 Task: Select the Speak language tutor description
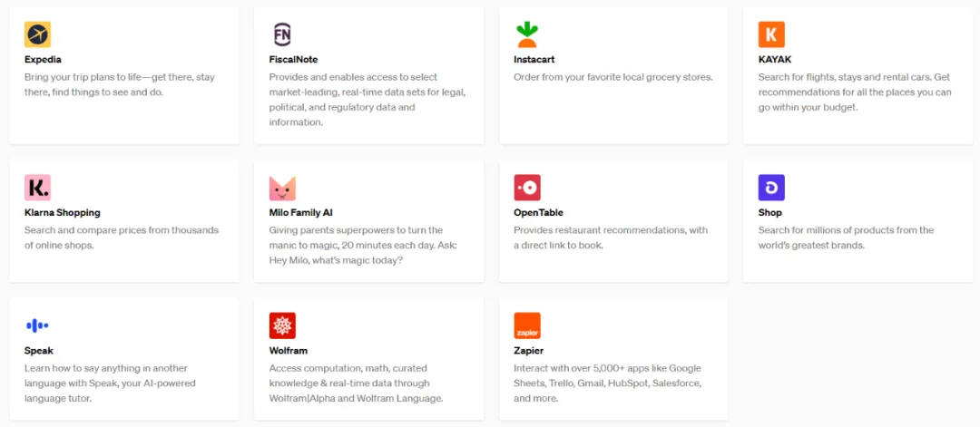[110, 383]
